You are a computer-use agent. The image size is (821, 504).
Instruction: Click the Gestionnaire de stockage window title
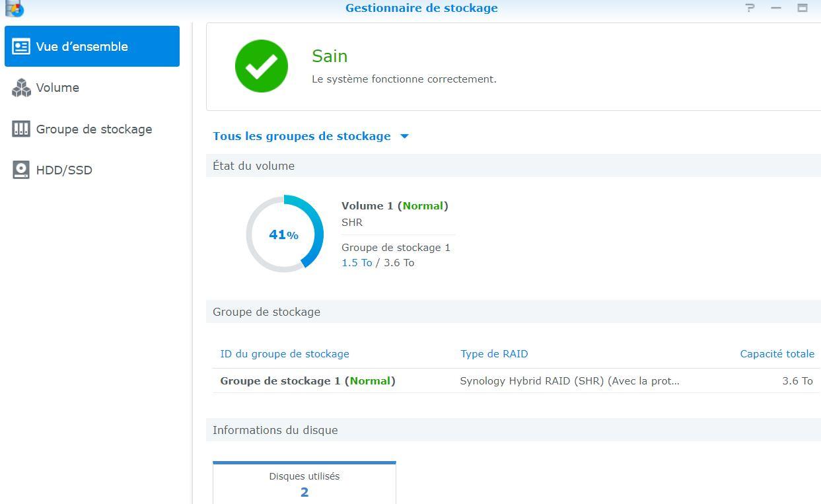tap(421, 8)
